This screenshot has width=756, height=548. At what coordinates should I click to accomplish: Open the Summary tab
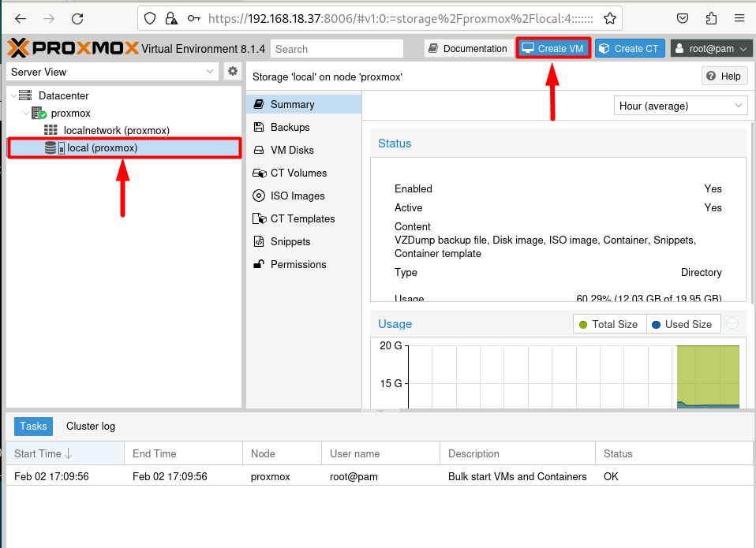[304, 104]
